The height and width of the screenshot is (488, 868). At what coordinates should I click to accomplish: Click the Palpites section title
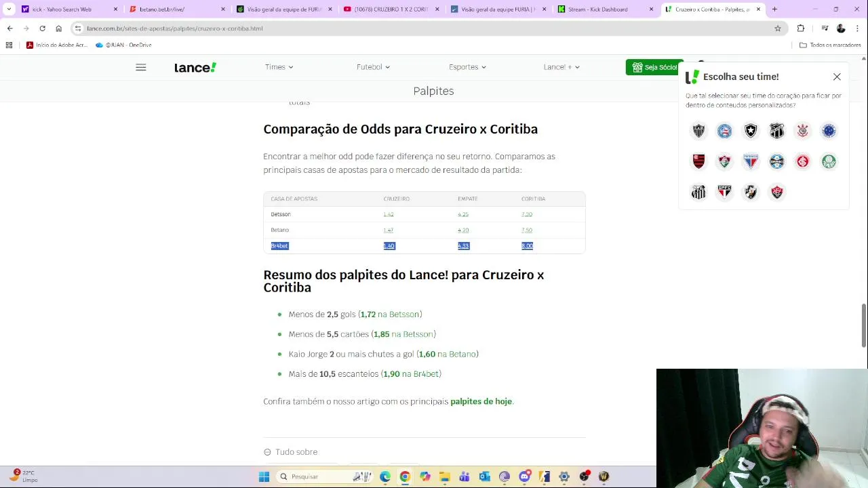(433, 91)
